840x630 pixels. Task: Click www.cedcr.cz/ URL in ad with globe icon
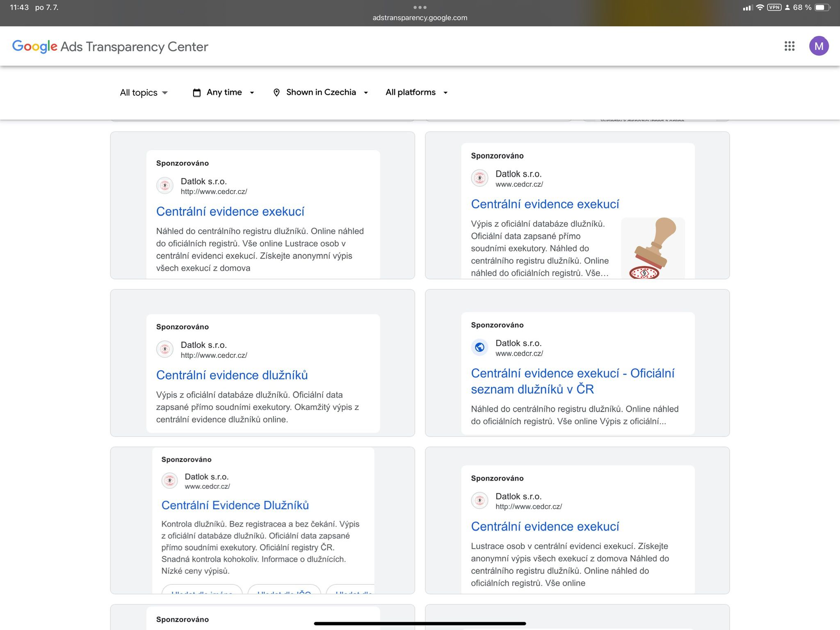pyautogui.click(x=519, y=353)
